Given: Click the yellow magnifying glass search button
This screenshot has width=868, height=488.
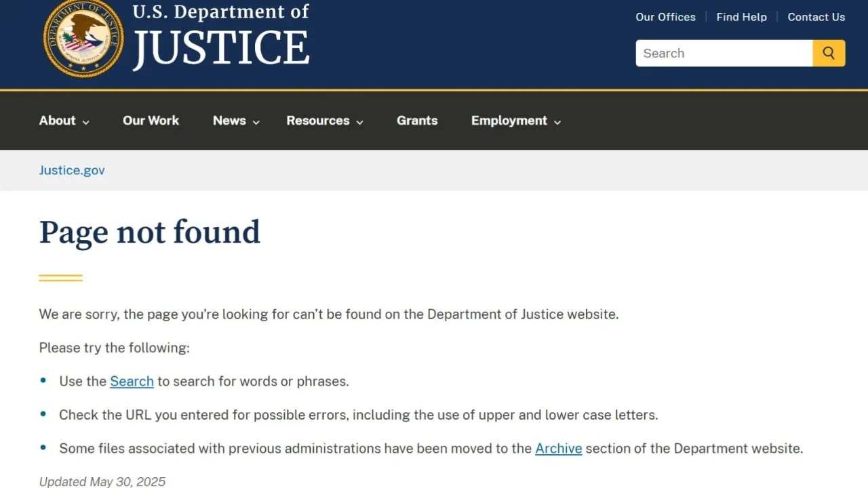Looking at the screenshot, I should [x=829, y=53].
